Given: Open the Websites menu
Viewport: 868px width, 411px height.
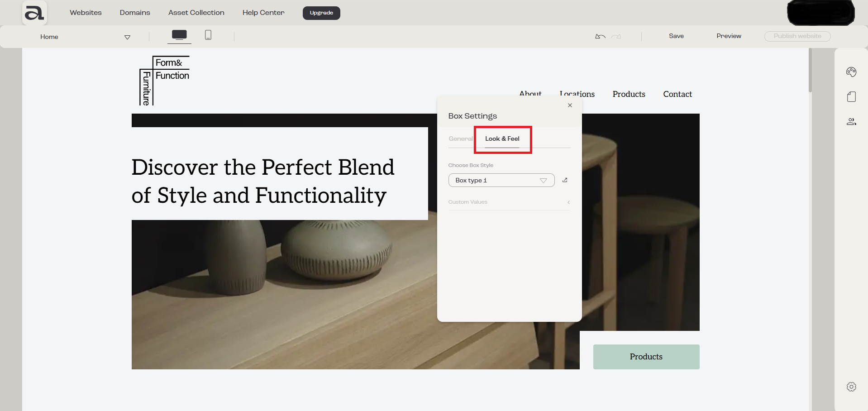Looking at the screenshot, I should pyautogui.click(x=86, y=13).
